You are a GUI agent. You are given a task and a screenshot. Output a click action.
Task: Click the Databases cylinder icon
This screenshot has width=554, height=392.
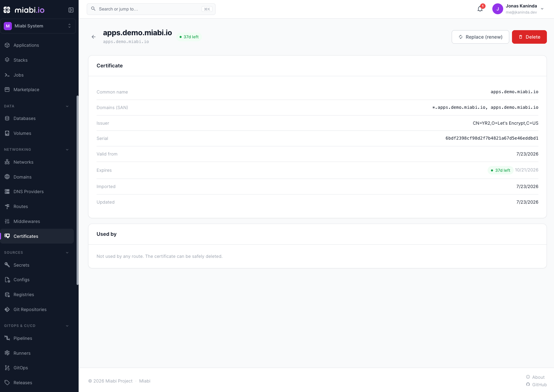7,118
